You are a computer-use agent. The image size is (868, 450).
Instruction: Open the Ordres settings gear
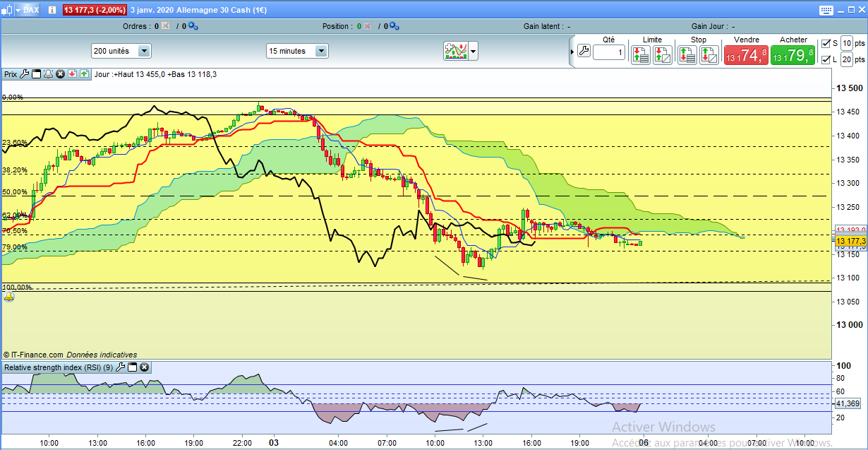[193, 26]
